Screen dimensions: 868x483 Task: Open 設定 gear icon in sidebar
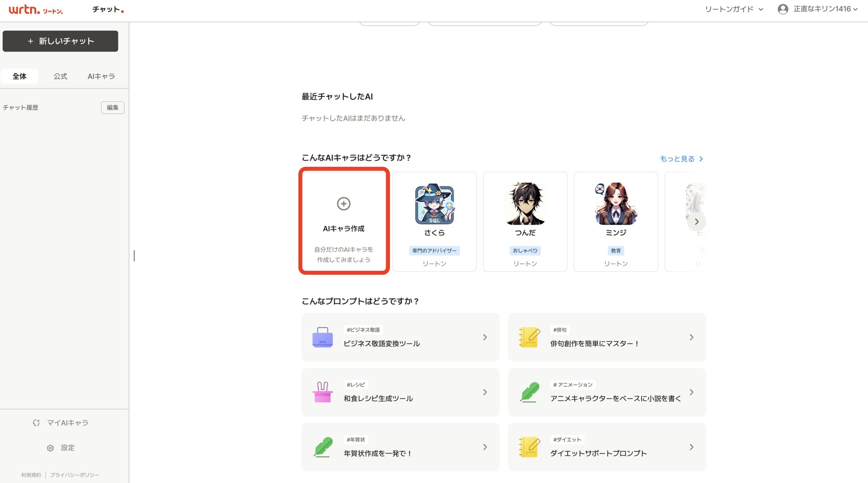(x=50, y=448)
